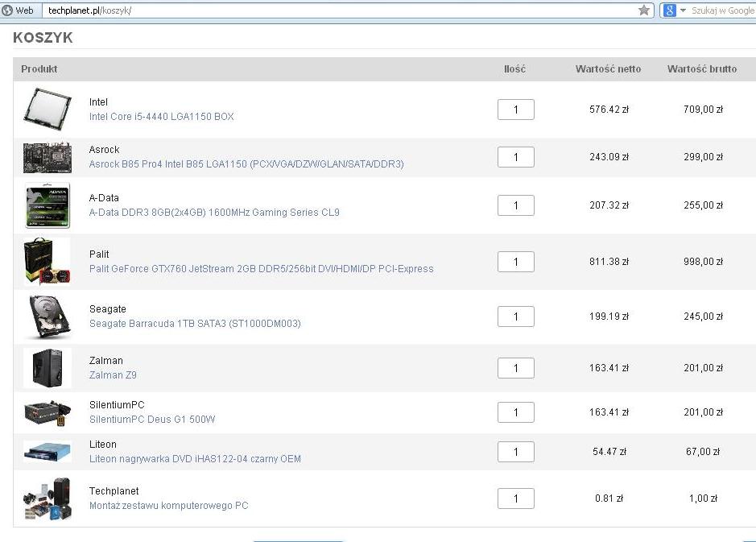Open the Asrock motherboard thumbnail
Screen dimensions: 756x542
point(48,157)
